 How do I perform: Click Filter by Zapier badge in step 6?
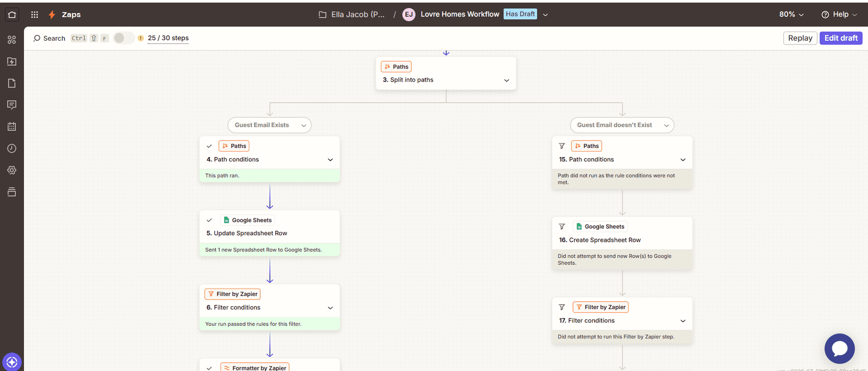233,294
